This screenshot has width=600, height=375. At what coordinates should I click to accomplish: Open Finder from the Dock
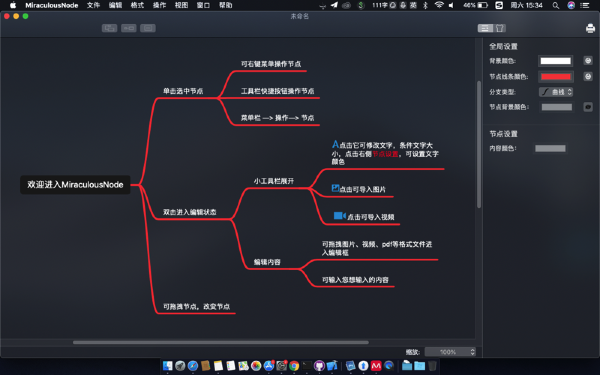(168, 366)
